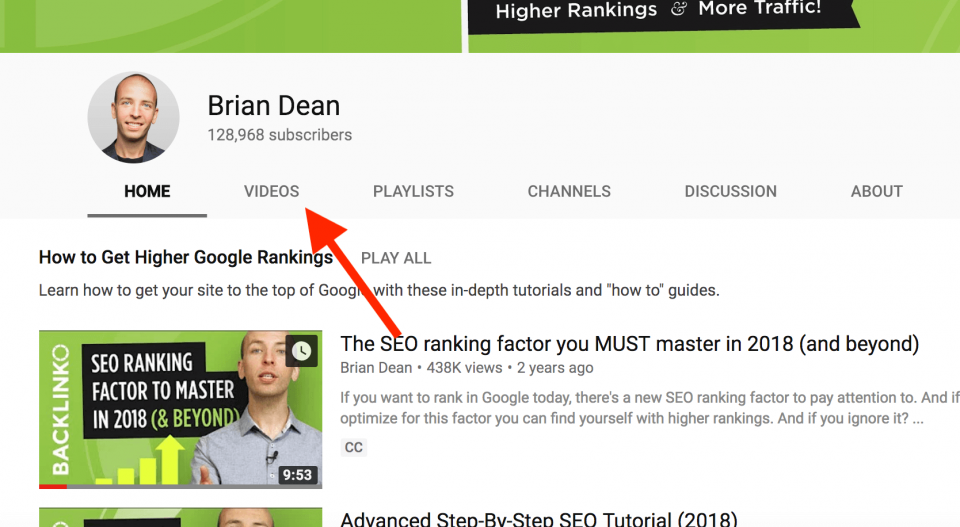Select the CHANNELS tab

[x=569, y=191]
